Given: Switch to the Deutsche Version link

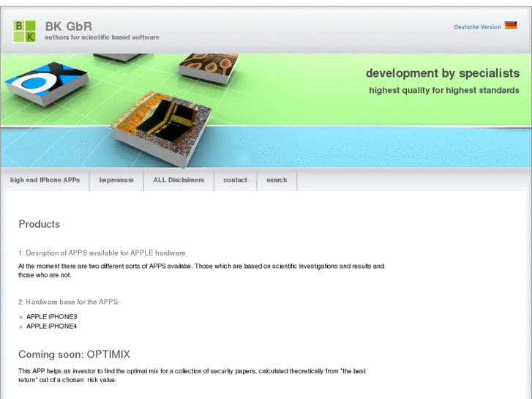Looking at the screenshot, I should coord(477,27).
